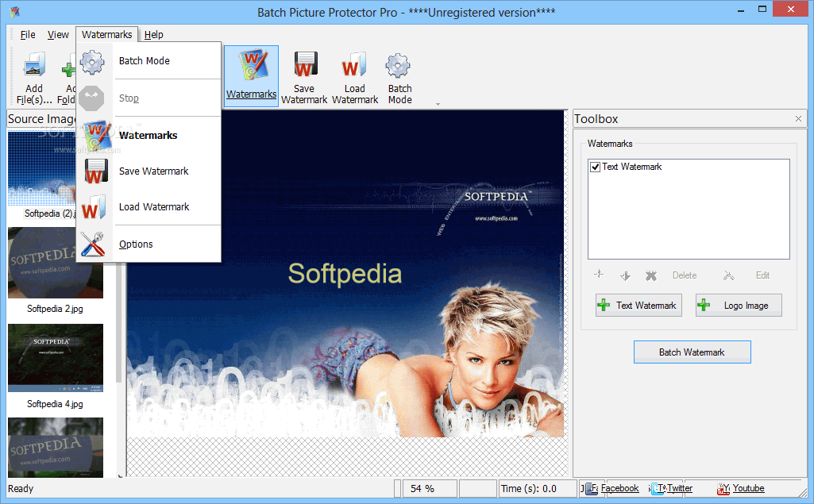Click the Save Watermark toolbar icon
Image resolution: width=814 pixels, height=504 pixels.
305,63
